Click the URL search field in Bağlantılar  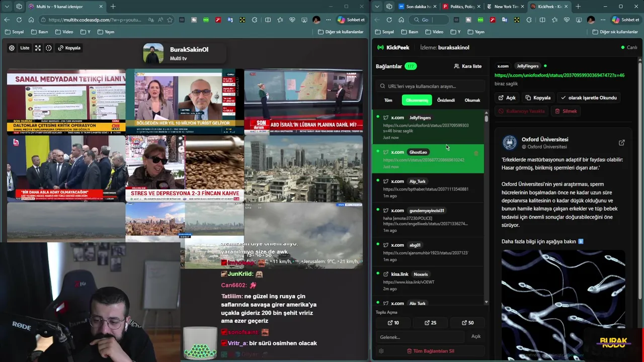pyautogui.click(x=430, y=86)
